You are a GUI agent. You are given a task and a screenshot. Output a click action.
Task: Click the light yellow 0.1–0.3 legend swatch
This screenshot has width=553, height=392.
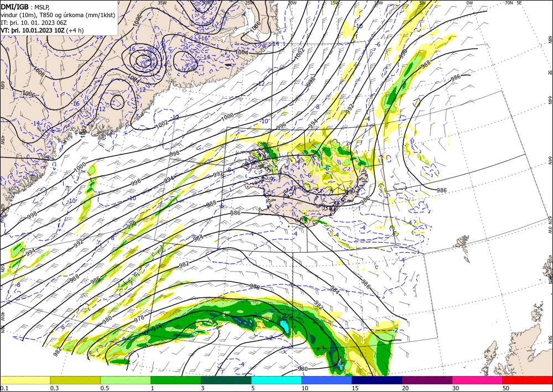(25, 380)
